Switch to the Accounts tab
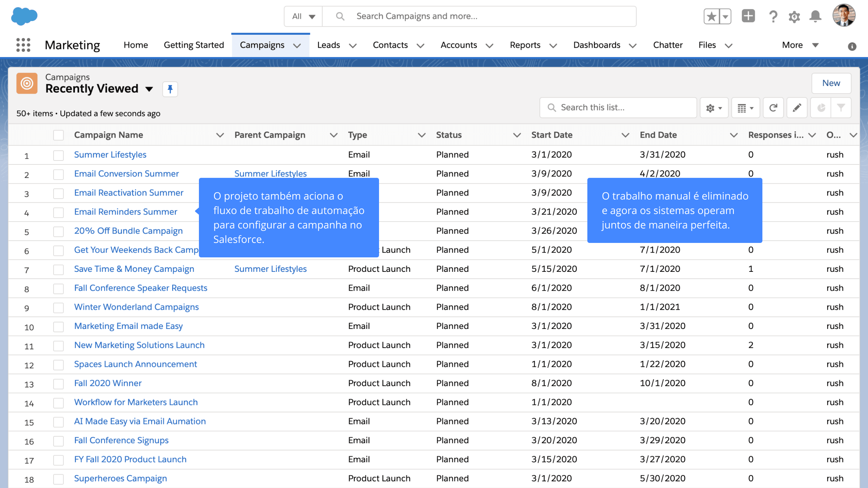Viewport: 868px width, 488px height. tap(459, 45)
